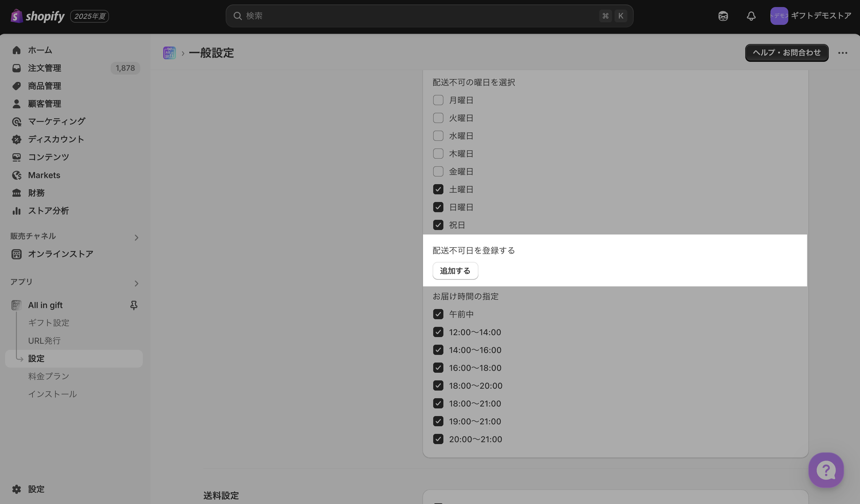Screen dimensions: 860x504
Task: Click ヘルプ・お問合わせ button
Action: [787, 53]
